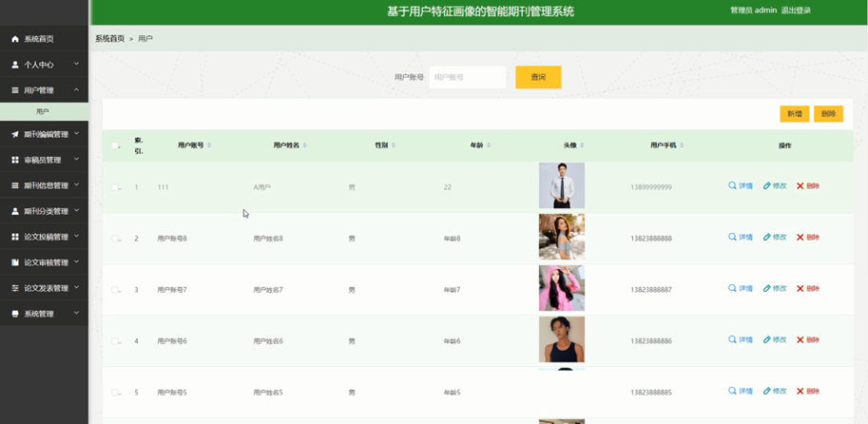Check the checkbox for row 1 user 111

(115, 187)
